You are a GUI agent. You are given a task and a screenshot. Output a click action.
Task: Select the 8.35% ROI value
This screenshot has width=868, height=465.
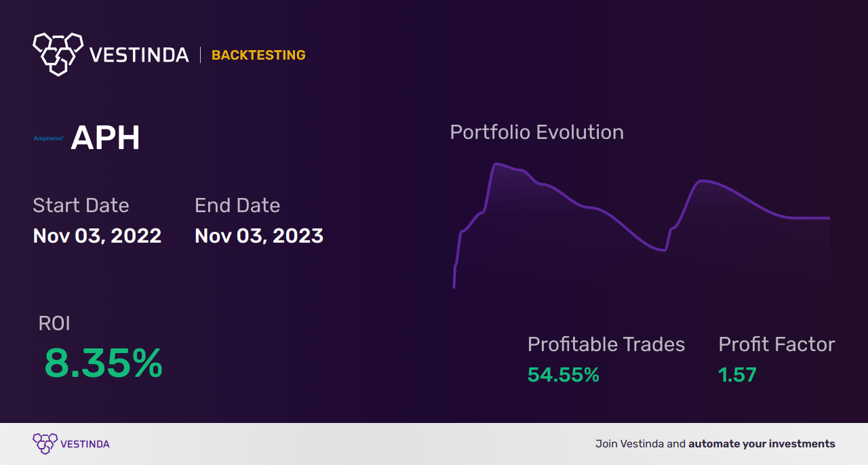(x=103, y=363)
